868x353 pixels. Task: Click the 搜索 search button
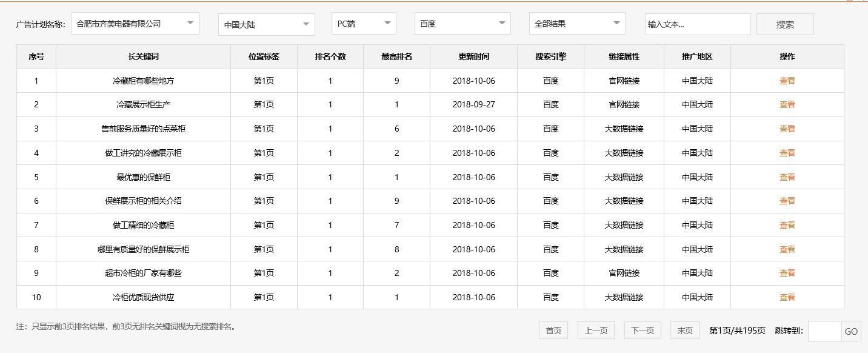point(785,24)
